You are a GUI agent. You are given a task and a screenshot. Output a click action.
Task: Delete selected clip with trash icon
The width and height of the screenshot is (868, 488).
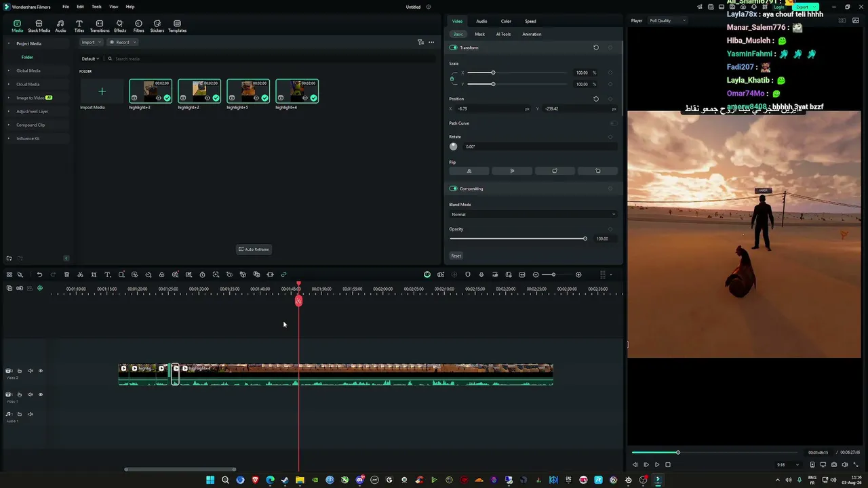point(66,274)
